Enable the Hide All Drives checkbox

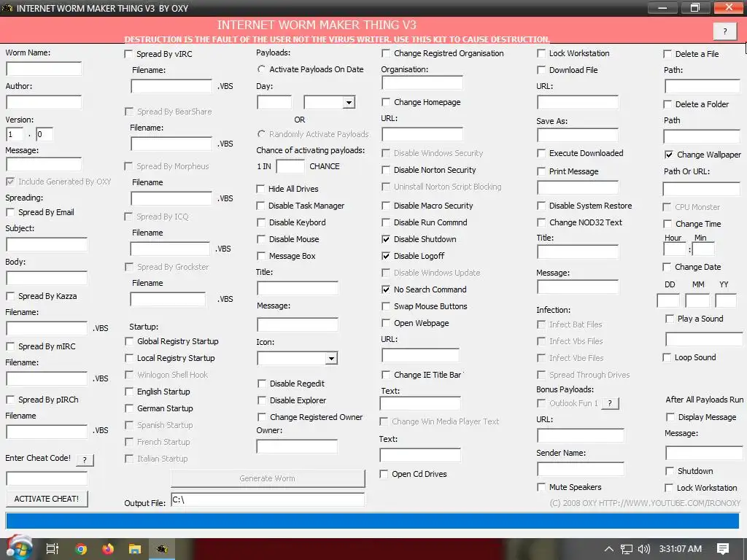[260, 189]
